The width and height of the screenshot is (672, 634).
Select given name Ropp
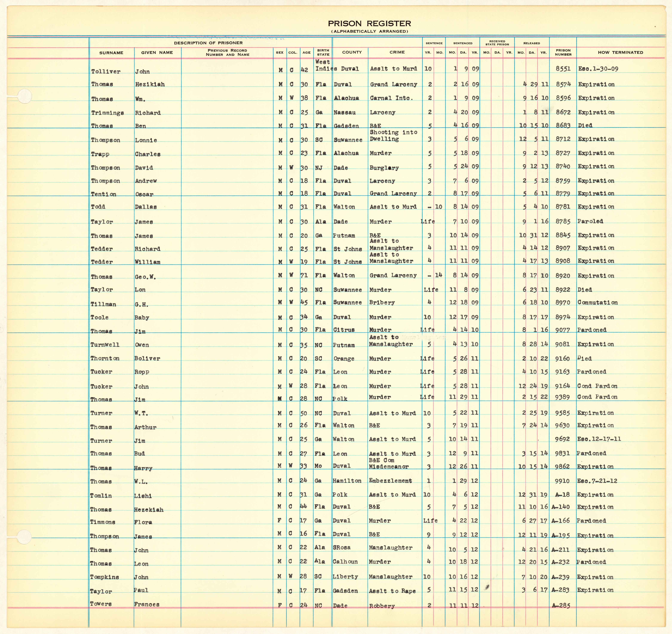[x=142, y=372]
